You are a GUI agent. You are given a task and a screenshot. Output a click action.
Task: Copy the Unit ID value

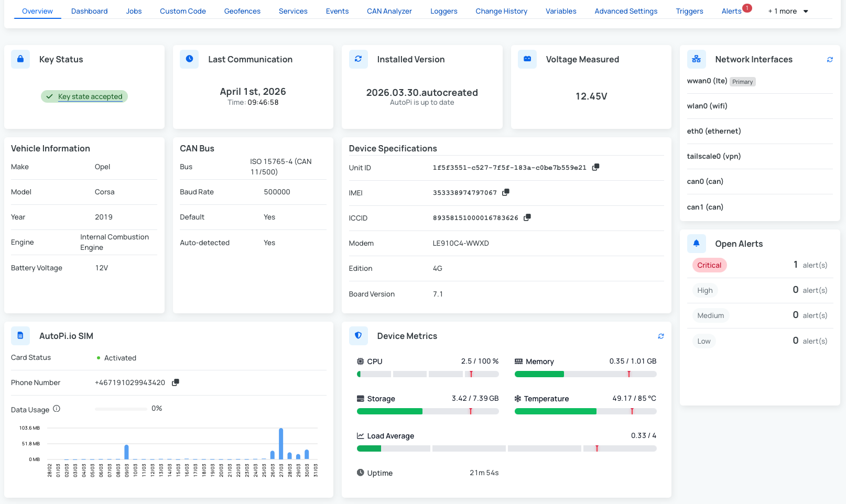click(595, 167)
